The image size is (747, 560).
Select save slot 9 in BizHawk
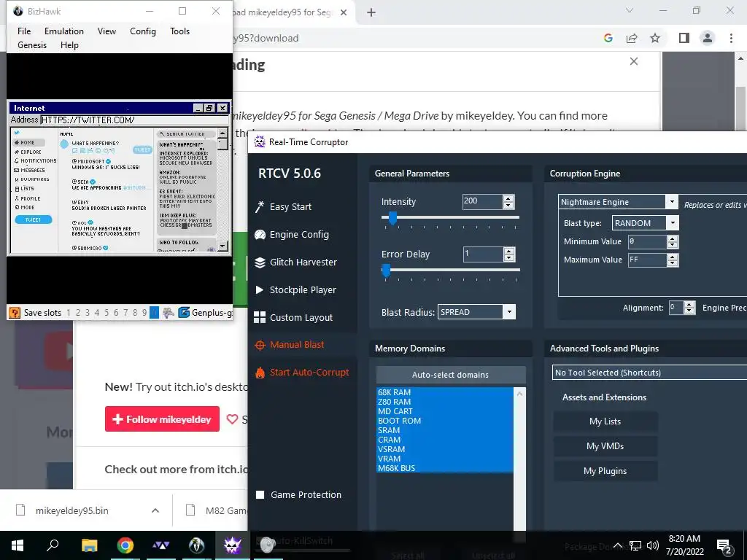[x=144, y=313]
